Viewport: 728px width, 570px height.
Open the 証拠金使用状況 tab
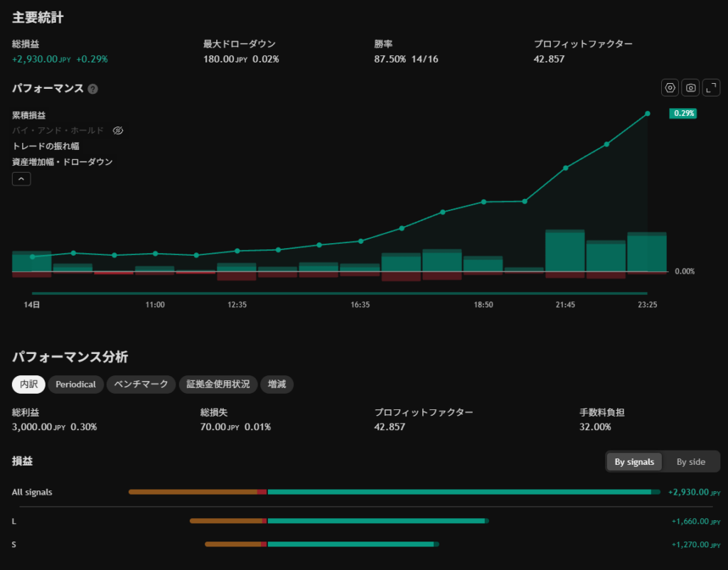click(x=218, y=385)
